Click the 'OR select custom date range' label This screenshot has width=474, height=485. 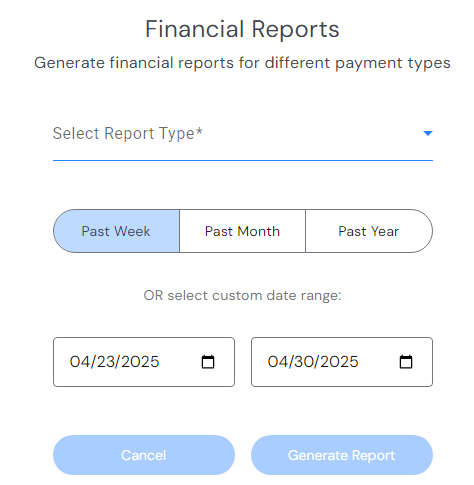pyautogui.click(x=242, y=296)
